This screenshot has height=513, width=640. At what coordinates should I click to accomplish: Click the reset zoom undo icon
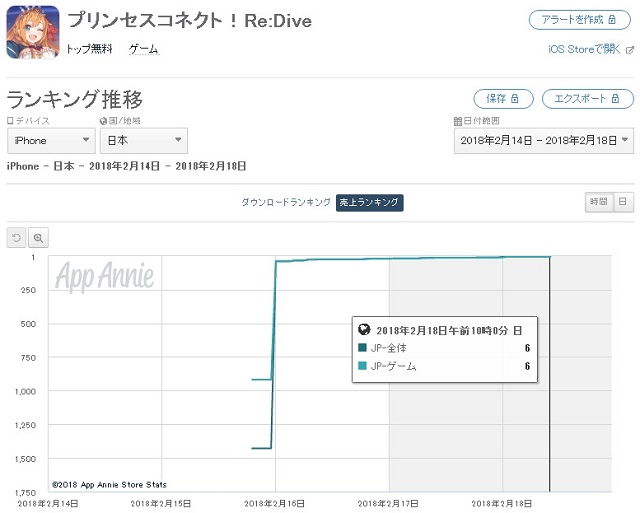coord(17,237)
